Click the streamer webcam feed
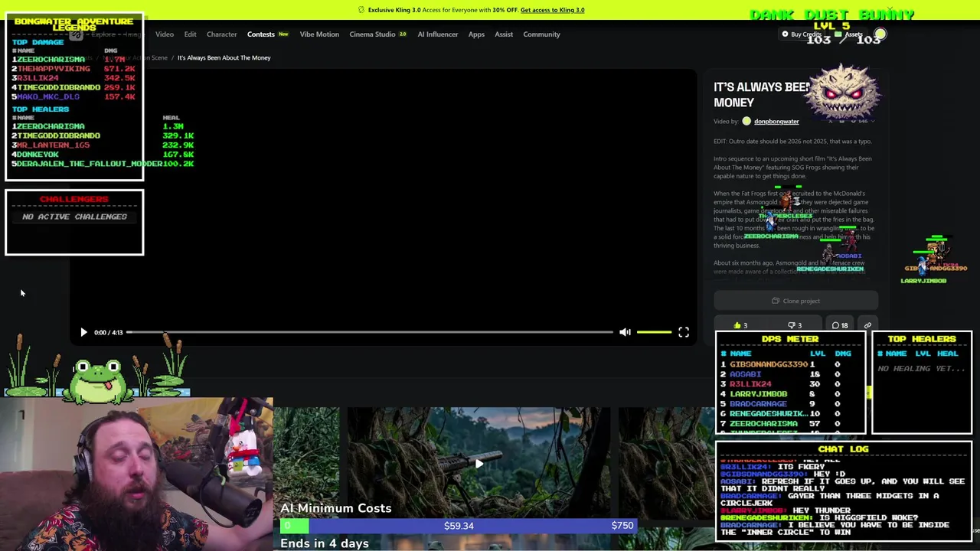980x551 pixels. (x=136, y=474)
